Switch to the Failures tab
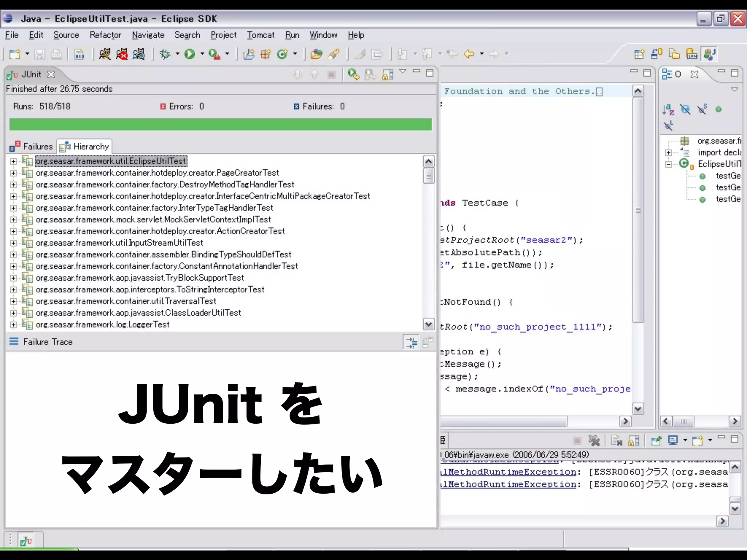 [x=32, y=147]
